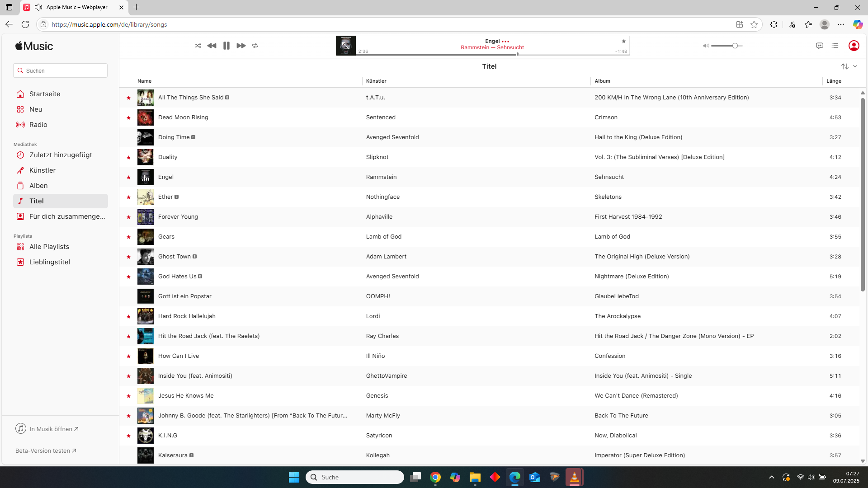Adjust the volume slider
The width and height of the screenshot is (868, 488).
click(x=727, y=46)
